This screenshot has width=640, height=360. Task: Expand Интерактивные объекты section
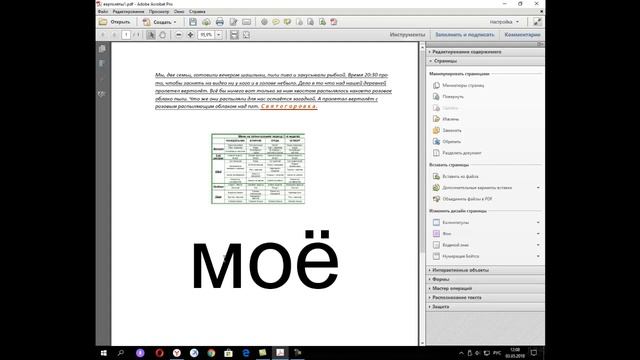pos(485,270)
